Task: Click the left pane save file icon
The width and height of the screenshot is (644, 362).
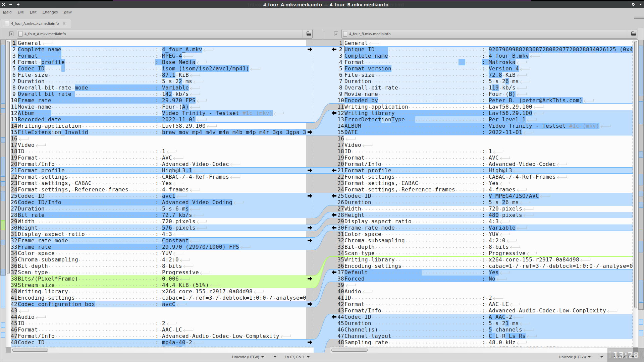Action: pyautogui.click(x=11, y=34)
